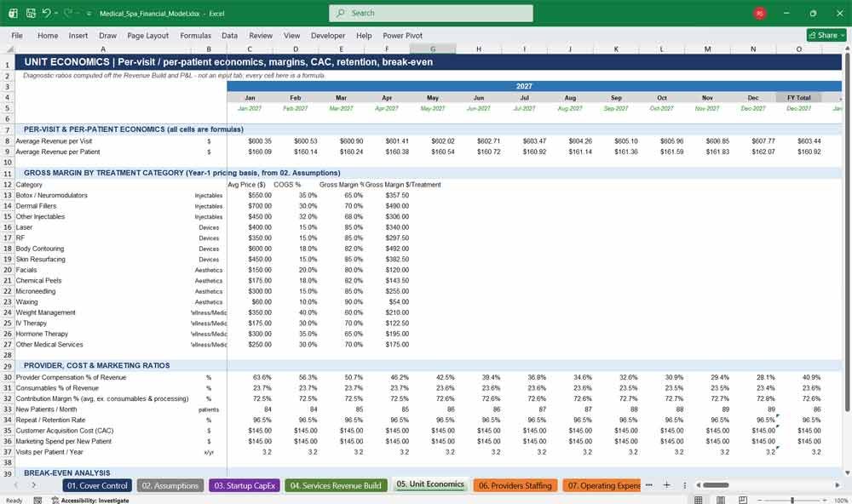The image size is (852, 504).
Task: Click the macro recording status bar icon
Action: click(x=37, y=501)
